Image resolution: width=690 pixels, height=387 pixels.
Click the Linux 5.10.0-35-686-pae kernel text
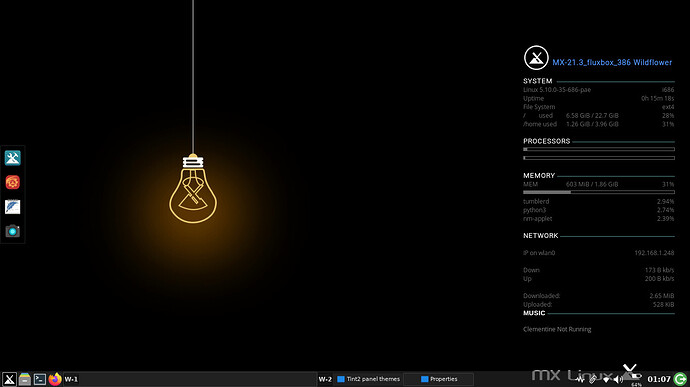pyautogui.click(x=557, y=89)
